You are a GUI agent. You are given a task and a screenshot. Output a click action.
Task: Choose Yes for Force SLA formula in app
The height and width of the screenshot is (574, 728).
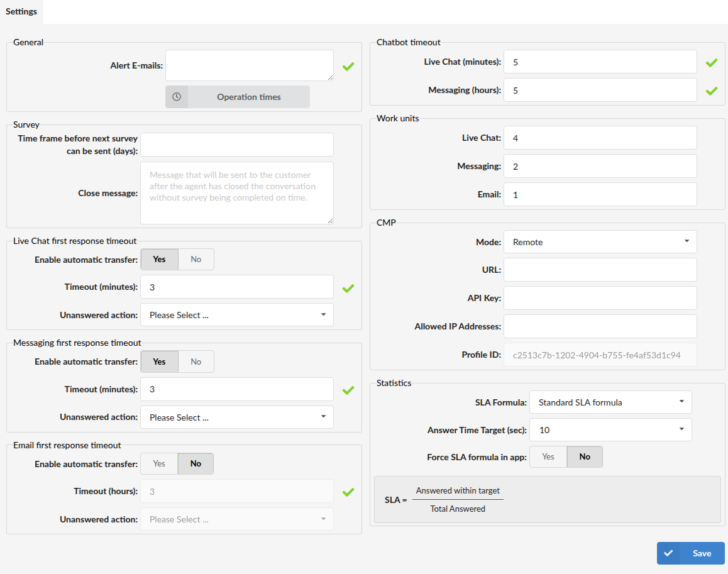(x=548, y=456)
